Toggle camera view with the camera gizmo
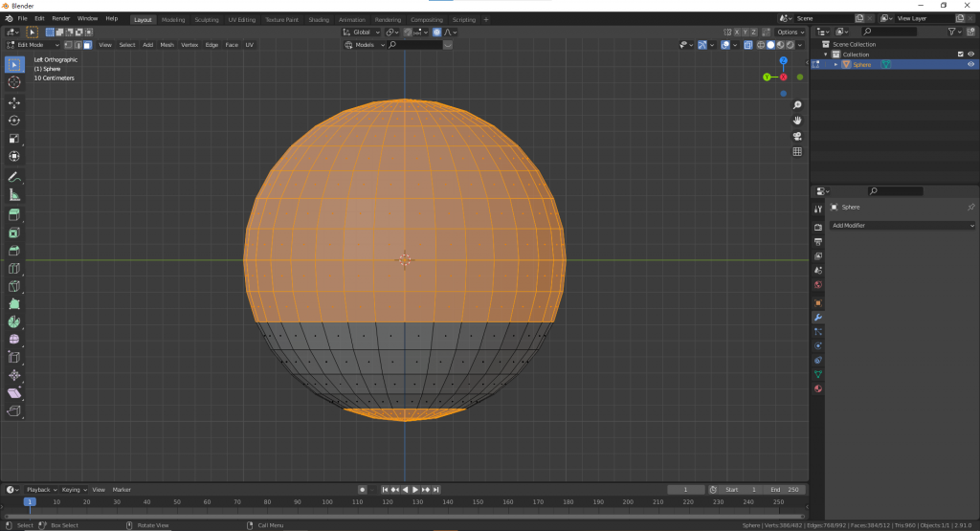 [797, 136]
